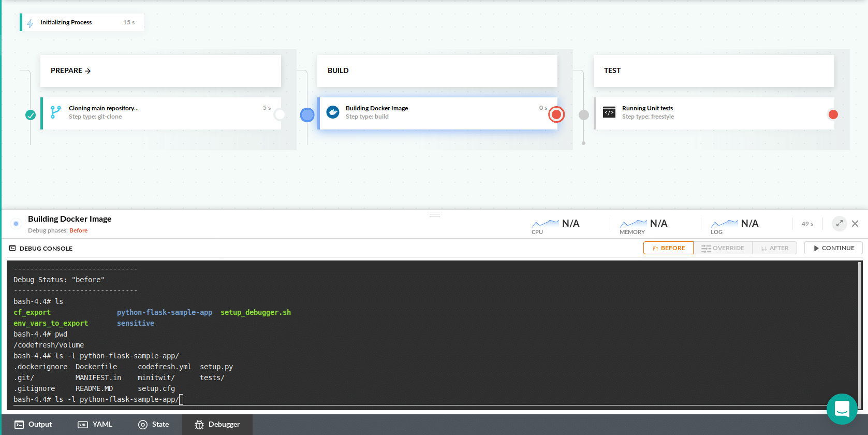This screenshot has height=435, width=868.
Task: Open the live chat bubble
Action: coord(842,409)
